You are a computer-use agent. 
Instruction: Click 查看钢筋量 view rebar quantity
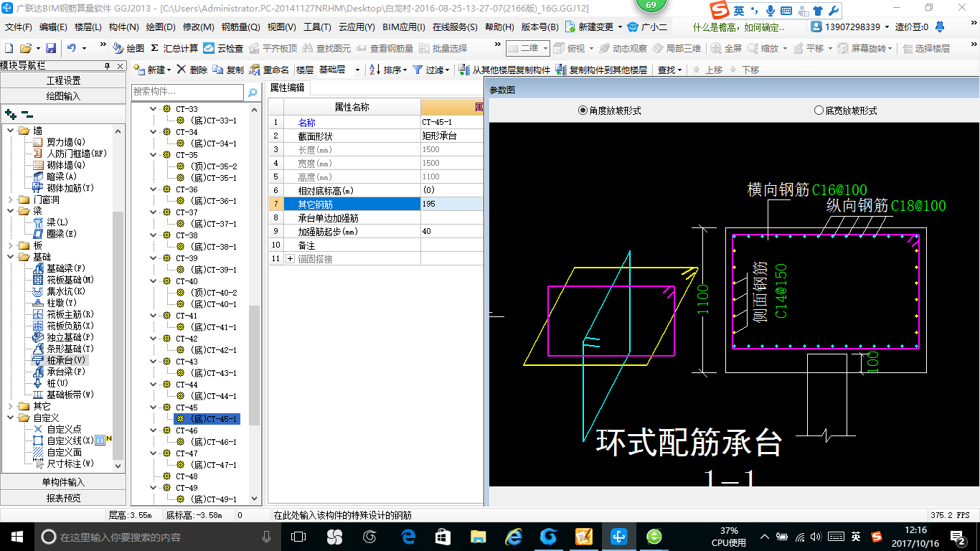click(x=385, y=48)
